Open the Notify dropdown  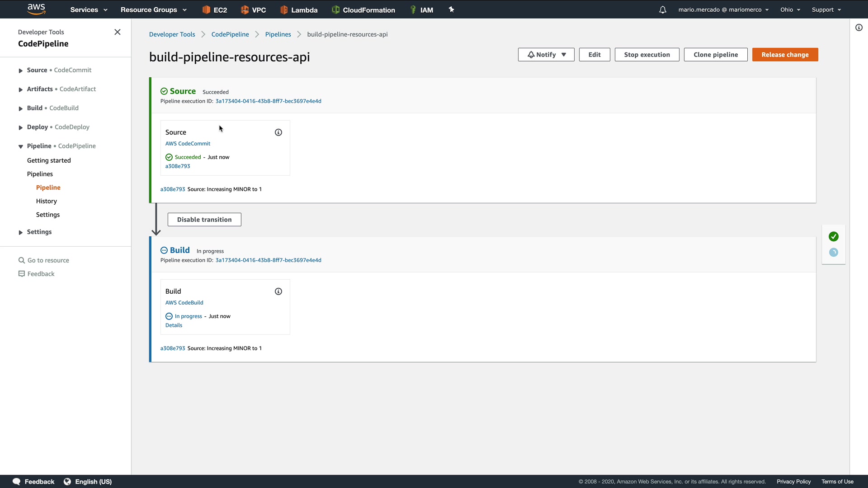[546, 55]
